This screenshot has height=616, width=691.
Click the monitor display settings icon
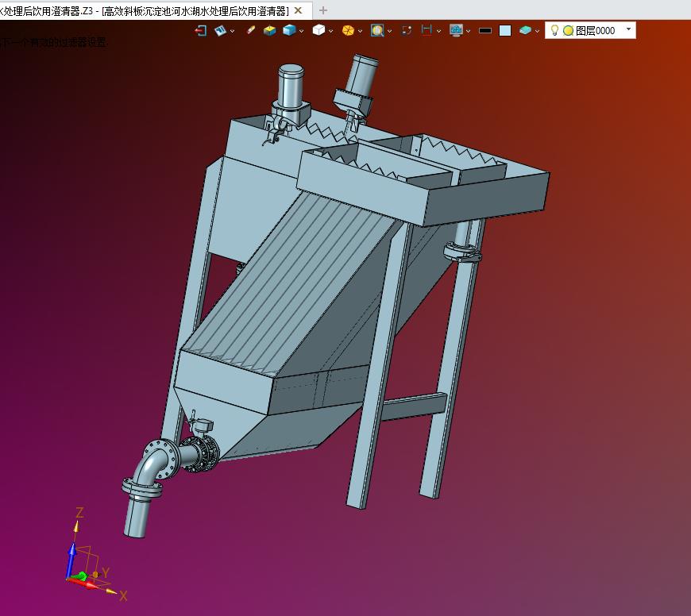click(x=456, y=30)
